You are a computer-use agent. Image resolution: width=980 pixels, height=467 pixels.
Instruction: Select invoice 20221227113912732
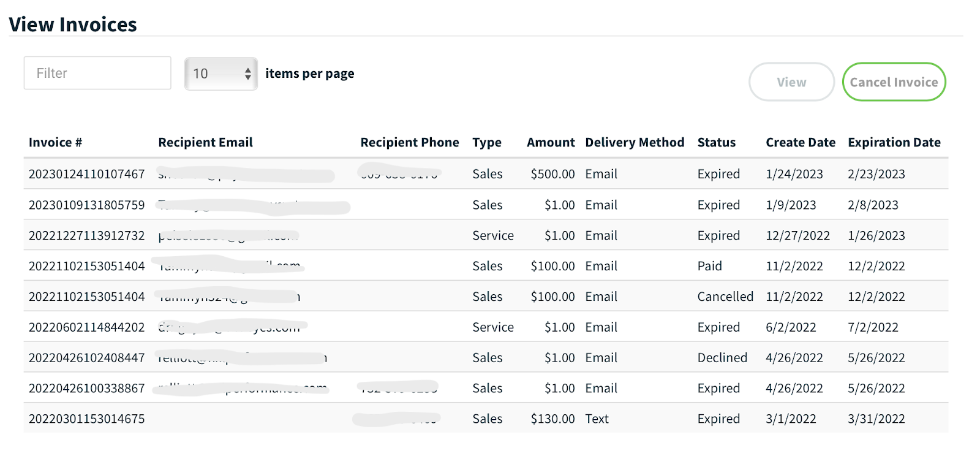click(87, 235)
